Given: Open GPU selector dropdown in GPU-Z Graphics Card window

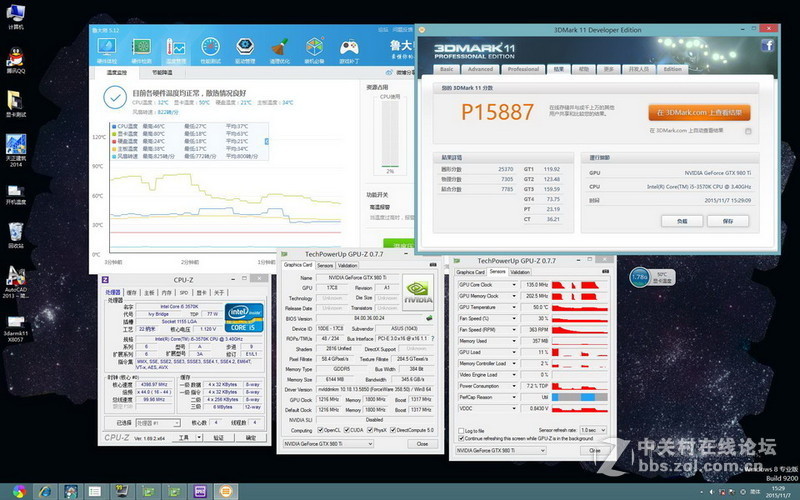Looking at the screenshot, I should [329, 444].
